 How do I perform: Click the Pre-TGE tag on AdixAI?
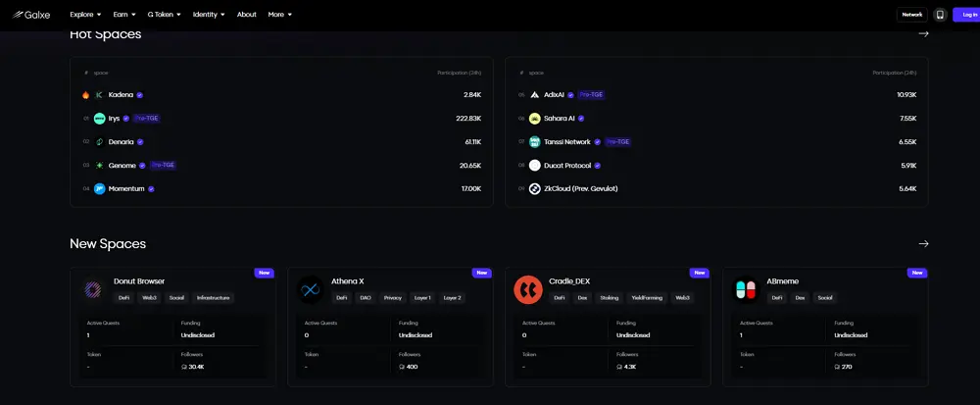click(x=591, y=95)
